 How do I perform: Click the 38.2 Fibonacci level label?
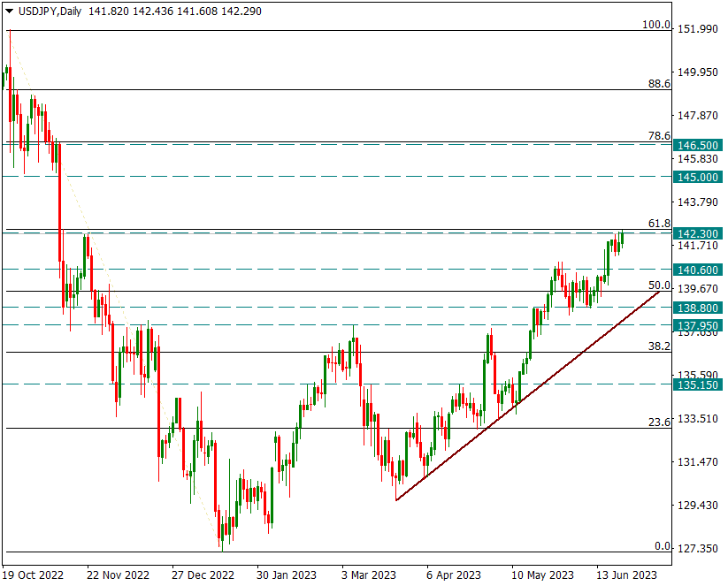click(659, 346)
